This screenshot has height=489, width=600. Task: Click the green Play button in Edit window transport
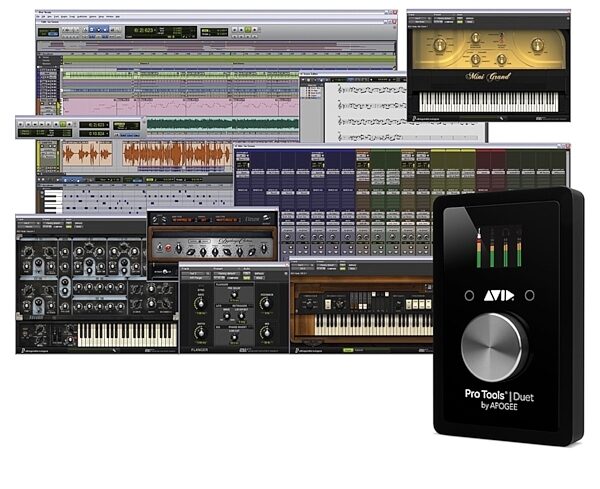tap(248, 29)
